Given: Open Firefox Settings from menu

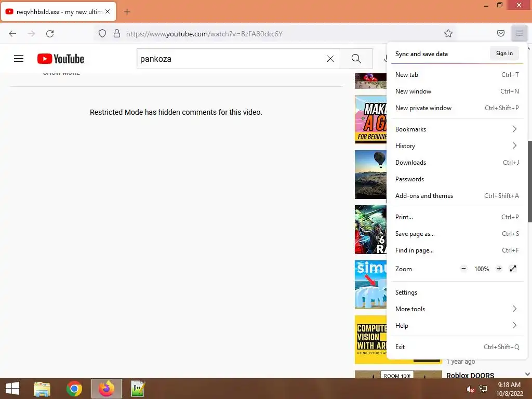Looking at the screenshot, I should [457, 292].
